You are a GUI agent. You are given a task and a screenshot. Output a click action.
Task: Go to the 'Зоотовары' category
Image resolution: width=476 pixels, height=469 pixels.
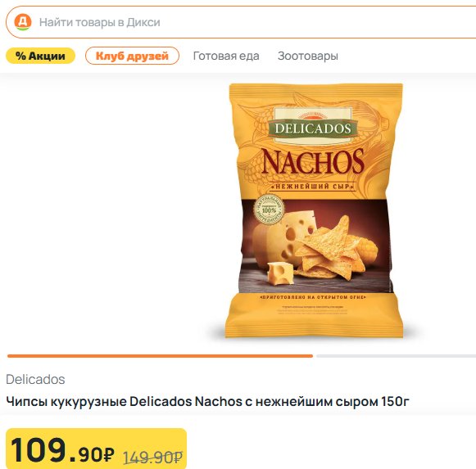[x=308, y=56]
